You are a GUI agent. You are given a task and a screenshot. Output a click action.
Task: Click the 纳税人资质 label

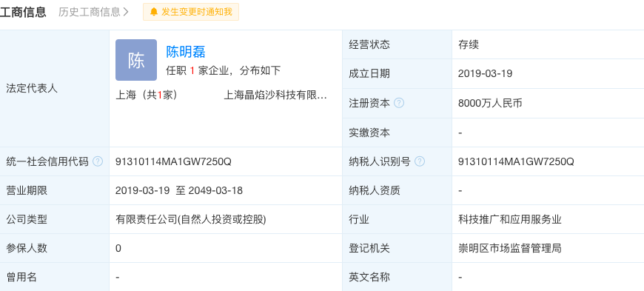[x=374, y=191]
